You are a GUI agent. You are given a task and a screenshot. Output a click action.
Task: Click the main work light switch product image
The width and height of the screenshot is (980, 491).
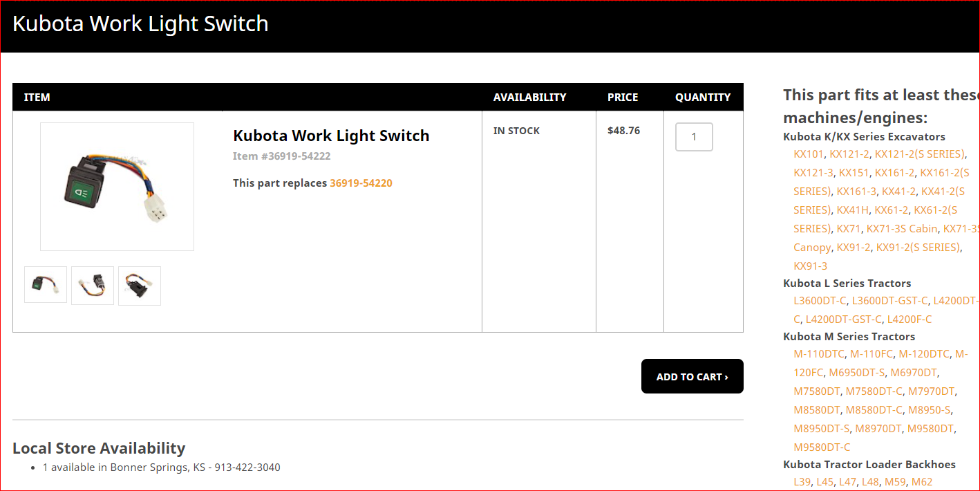[117, 187]
